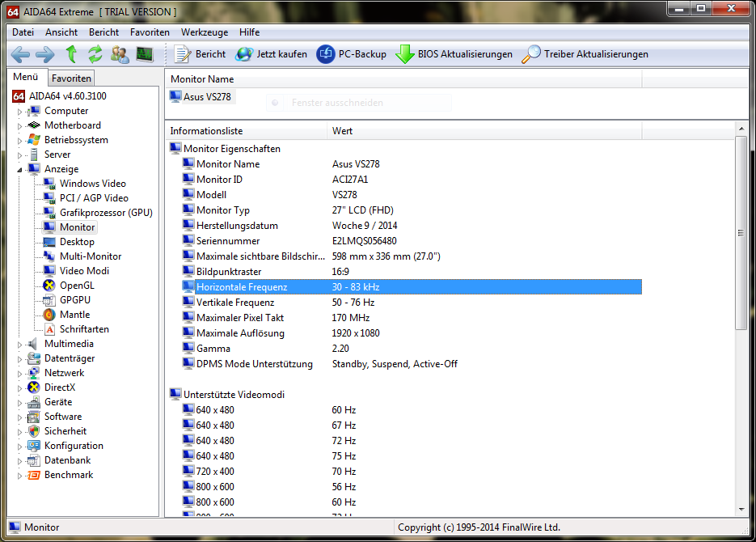Click the Bericht report toolbar button
The height and width of the screenshot is (542, 756).
tap(200, 54)
